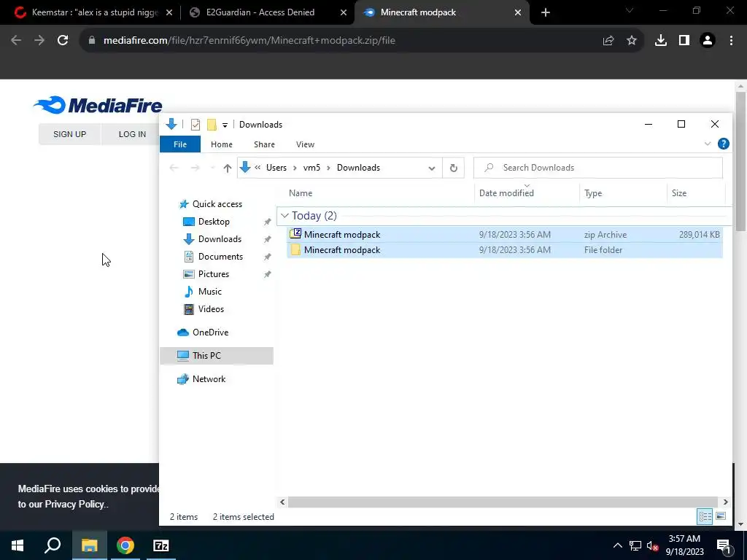Click Users in the address breadcrumb
The image size is (747, 560).
click(x=276, y=168)
